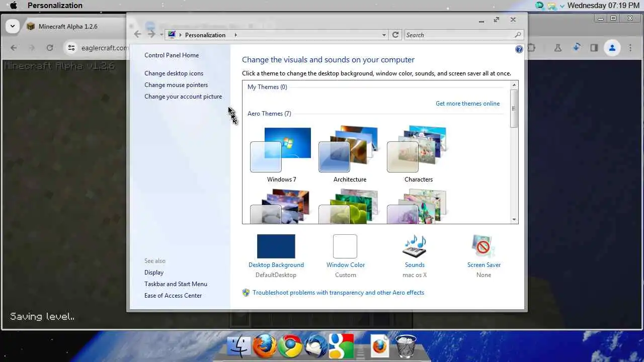The image size is (644, 362).
Task: Open Change mouse pointers
Action: 176,85
